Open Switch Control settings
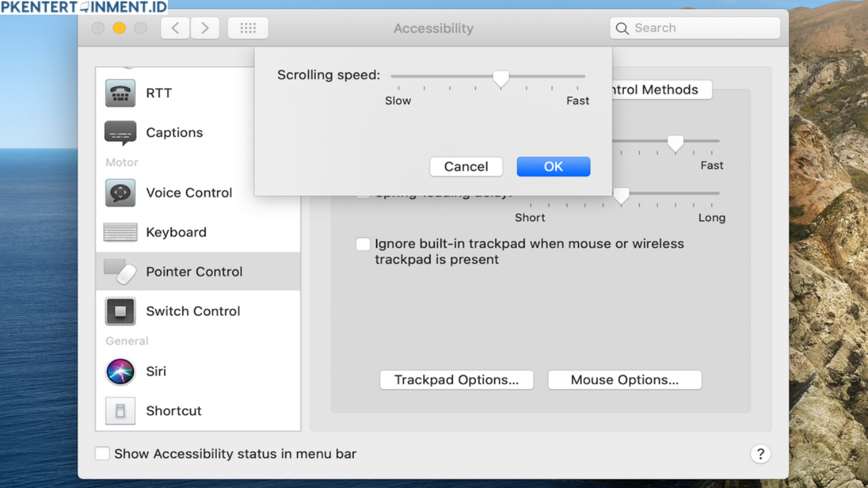Viewport: 868px width, 488px height. pos(193,311)
